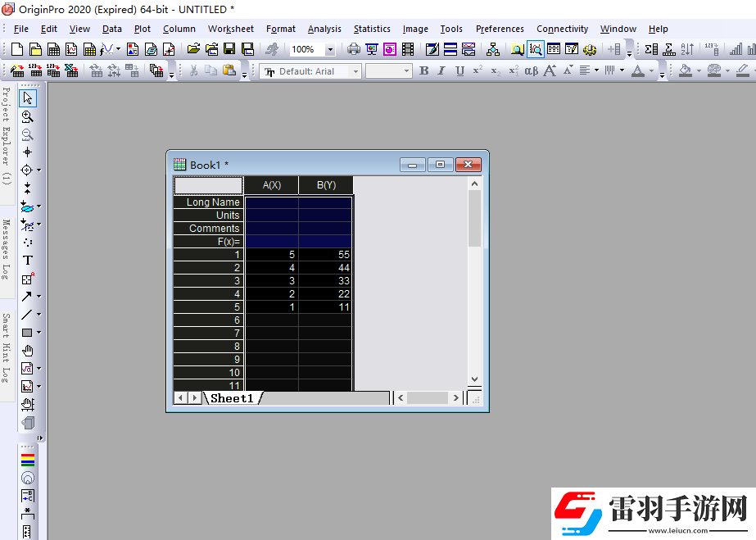Select the Zoom In tool
Viewport: 756px width, 540px height.
(x=27, y=116)
